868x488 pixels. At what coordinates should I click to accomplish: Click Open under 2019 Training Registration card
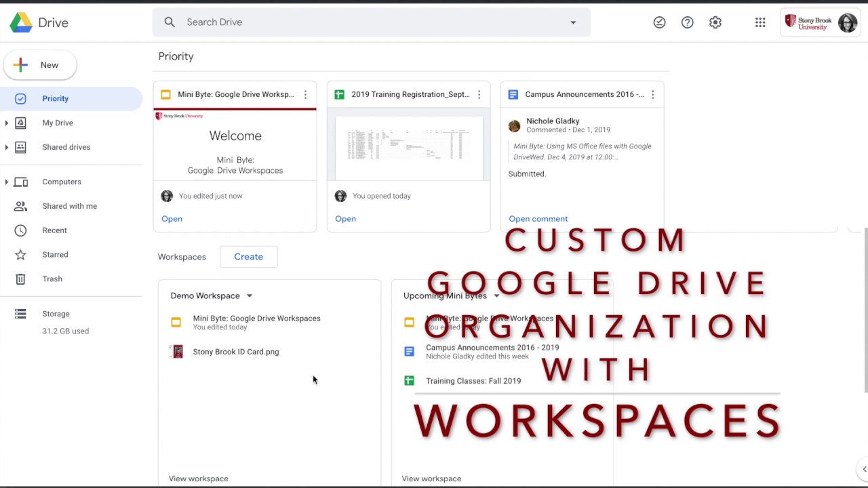click(345, 219)
